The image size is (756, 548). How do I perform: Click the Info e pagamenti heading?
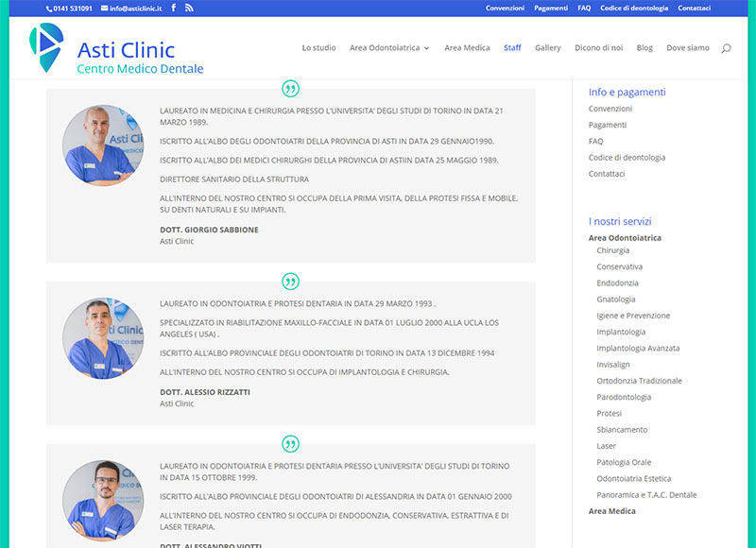click(627, 92)
